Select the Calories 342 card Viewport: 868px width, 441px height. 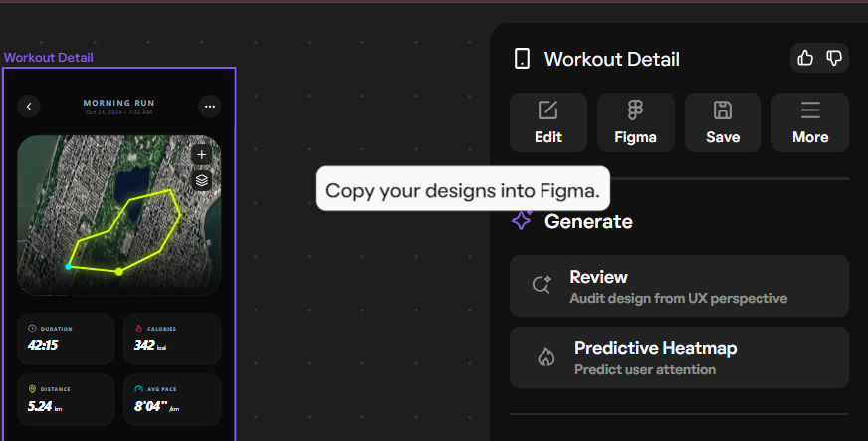[172, 338]
